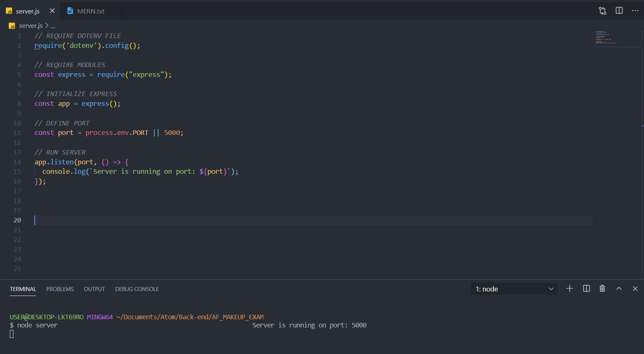Switch to the PROBLEMS panel tab
This screenshot has height=354, width=644.
click(x=60, y=289)
